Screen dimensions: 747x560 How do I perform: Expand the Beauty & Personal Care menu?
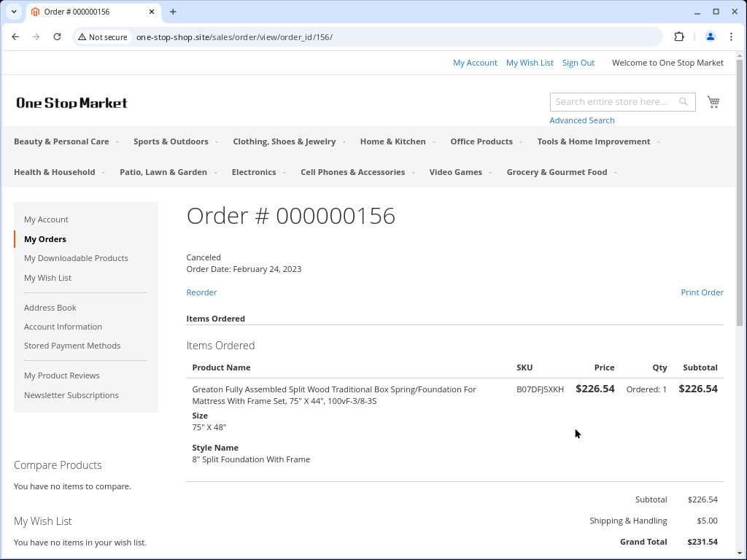[66, 141]
